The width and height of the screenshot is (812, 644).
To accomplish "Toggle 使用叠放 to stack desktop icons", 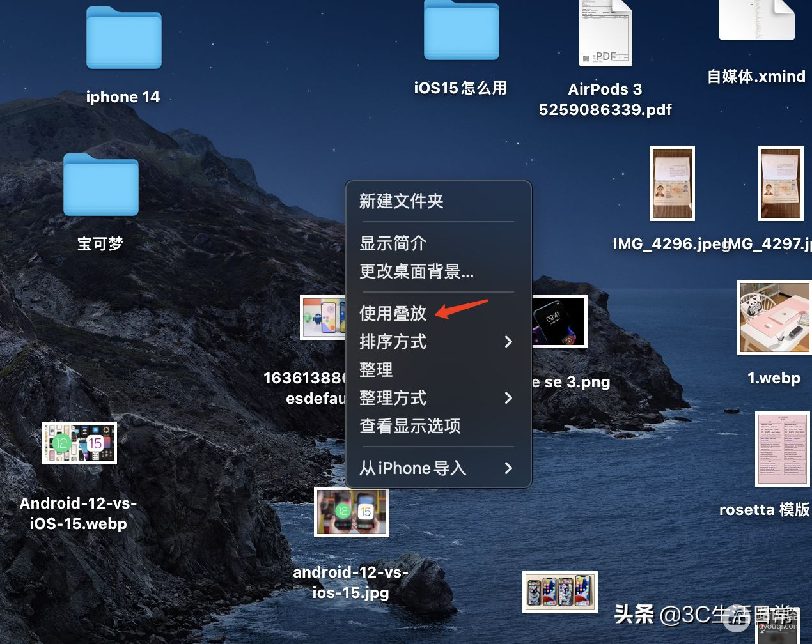I will (393, 314).
